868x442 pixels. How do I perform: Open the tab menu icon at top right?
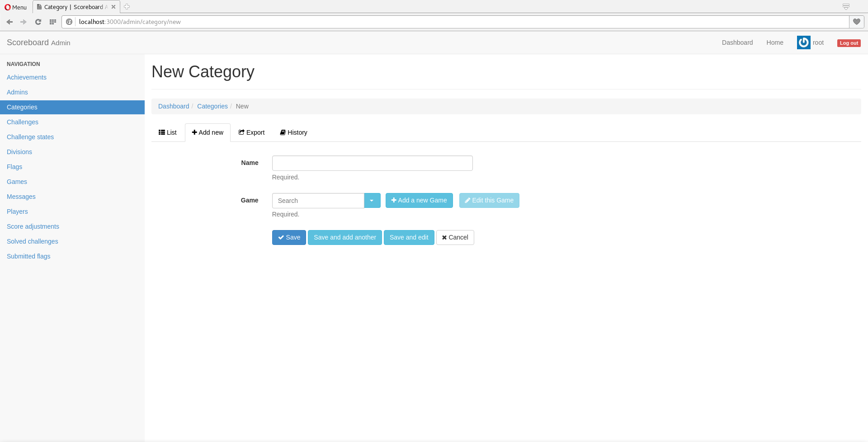(x=846, y=7)
